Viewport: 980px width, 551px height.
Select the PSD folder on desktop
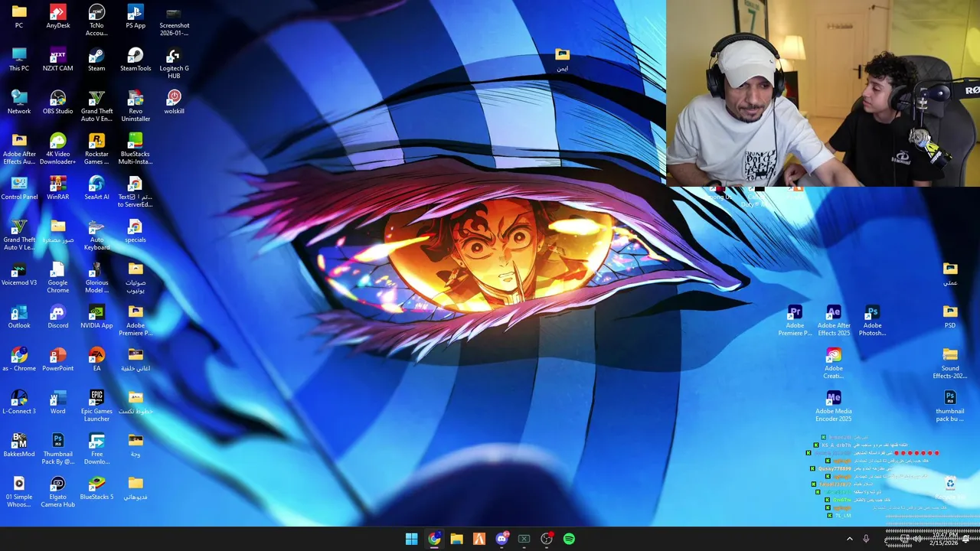tap(950, 317)
